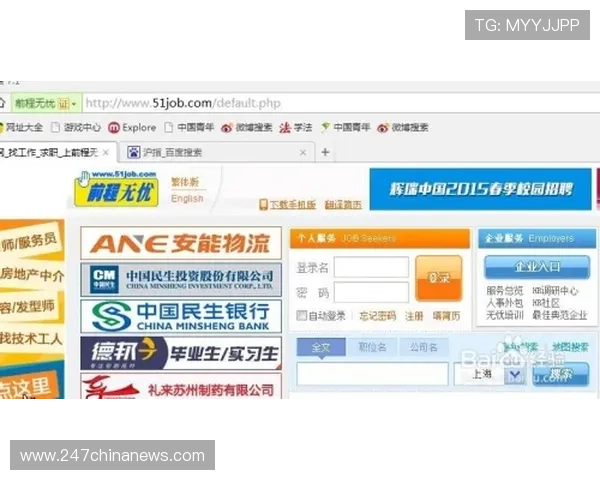The height and width of the screenshot is (480, 600).
Task: Open the HR调研中心 link
Action: [x=555, y=291]
